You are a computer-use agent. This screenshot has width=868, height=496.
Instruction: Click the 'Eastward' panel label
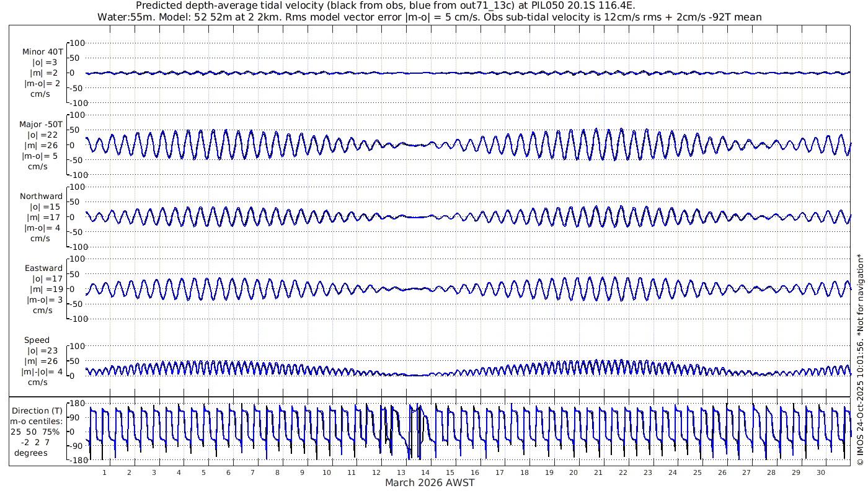pyautogui.click(x=43, y=268)
